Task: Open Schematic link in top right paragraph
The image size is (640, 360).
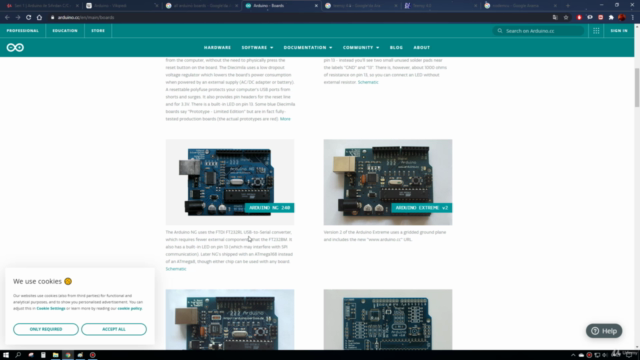Action: pos(368,82)
